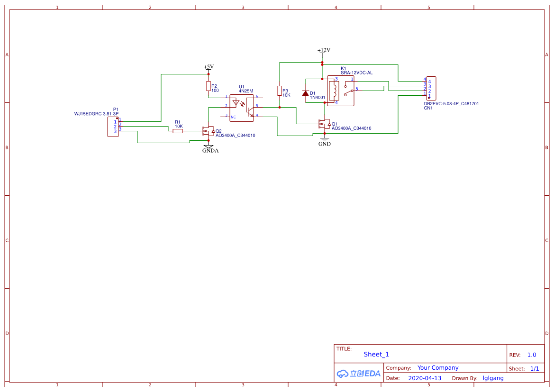Image resolution: width=554 pixels, height=392 pixels.
Task: Select the DB2EVC-5.08-4P_C481701 label
Action: [x=451, y=103]
